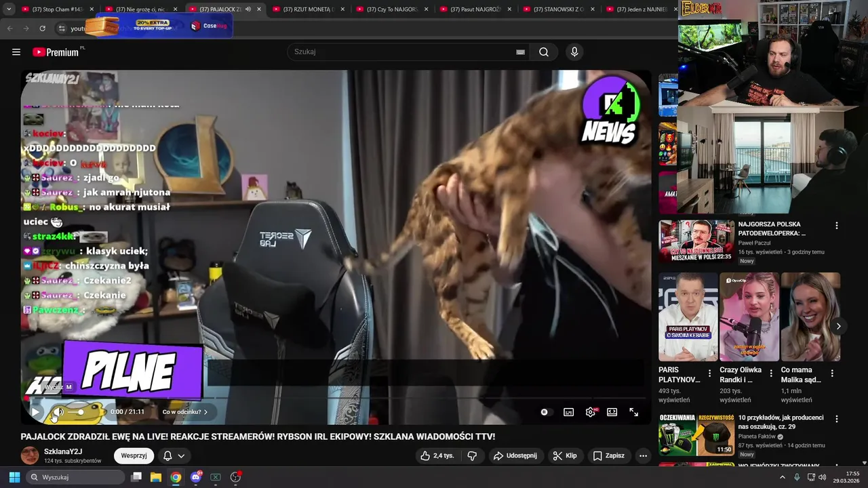Open options for the 'Crazy Oliwka' short
868x488 pixels.
click(x=771, y=373)
